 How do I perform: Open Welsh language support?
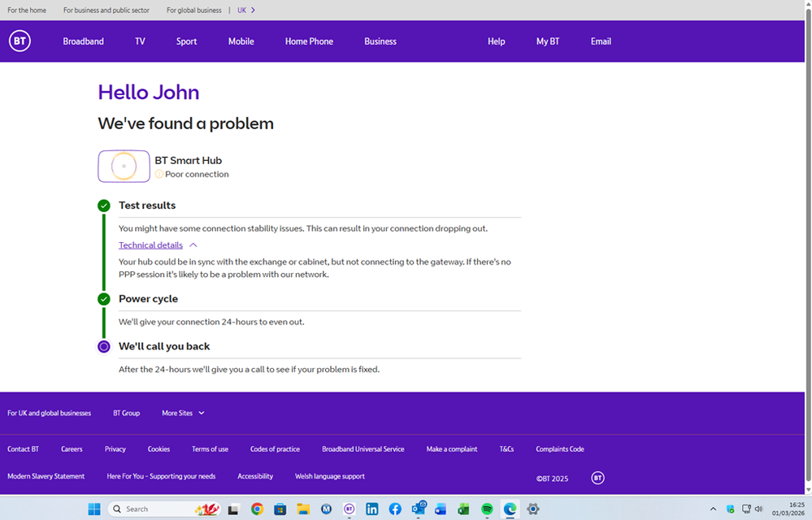(x=330, y=476)
